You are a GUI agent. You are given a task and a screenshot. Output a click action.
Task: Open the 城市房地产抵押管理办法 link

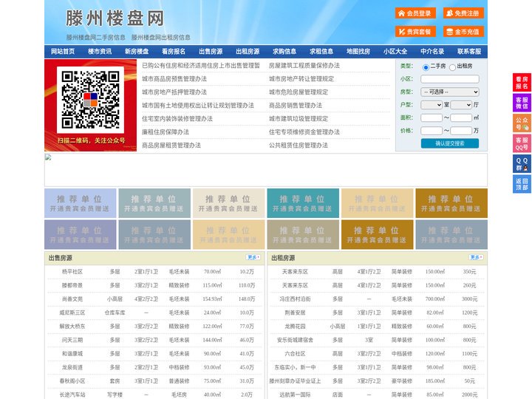pyautogui.click(x=174, y=92)
